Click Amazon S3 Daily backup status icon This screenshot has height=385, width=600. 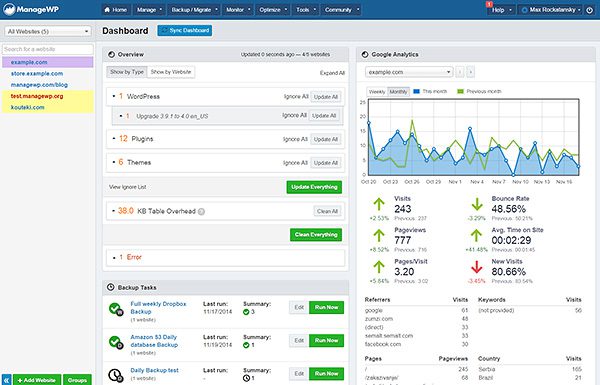coord(116,342)
